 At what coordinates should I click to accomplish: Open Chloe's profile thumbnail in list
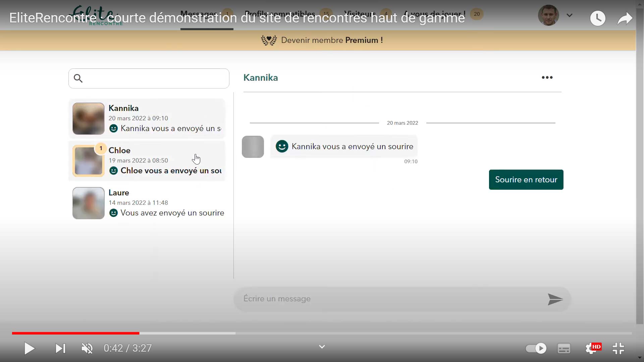[x=89, y=161]
